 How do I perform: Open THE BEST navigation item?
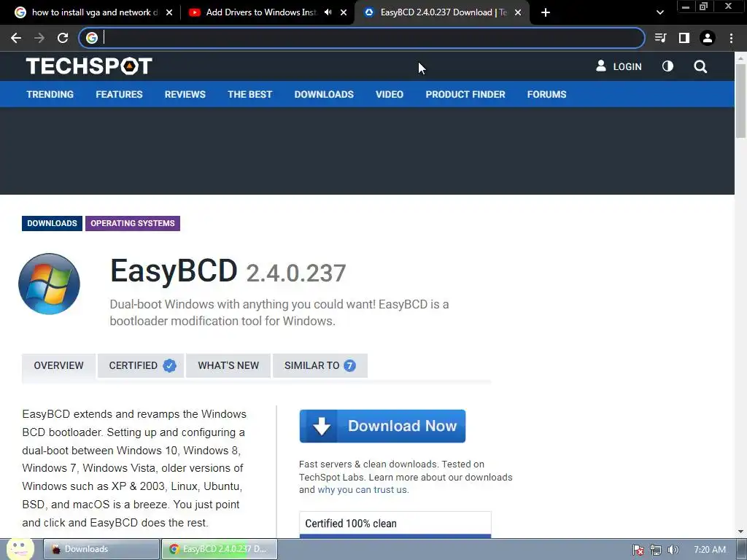[x=249, y=94]
